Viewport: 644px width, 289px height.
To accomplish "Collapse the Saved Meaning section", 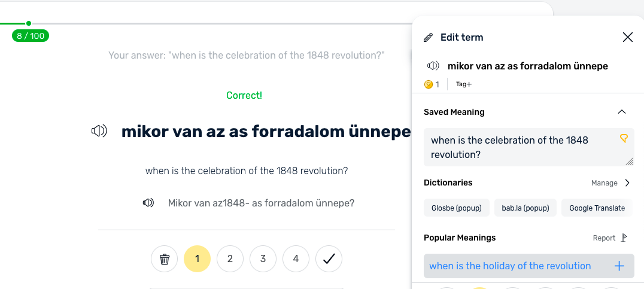I will [x=622, y=112].
